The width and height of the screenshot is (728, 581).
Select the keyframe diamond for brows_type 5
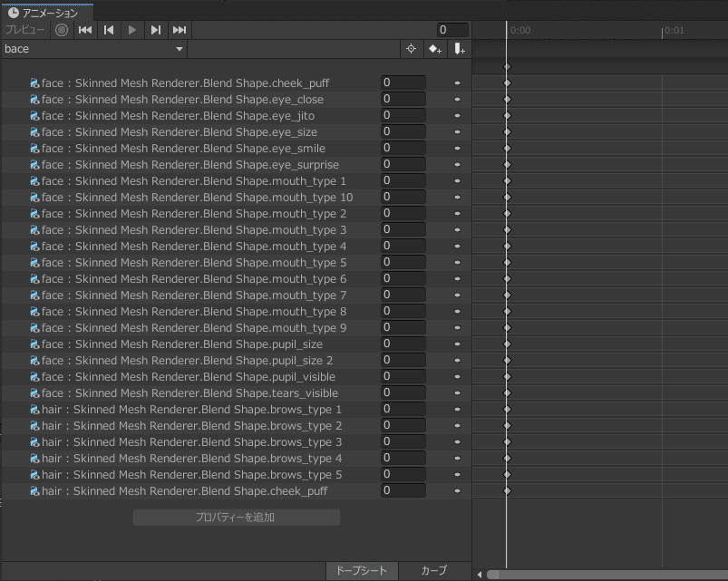(x=507, y=474)
